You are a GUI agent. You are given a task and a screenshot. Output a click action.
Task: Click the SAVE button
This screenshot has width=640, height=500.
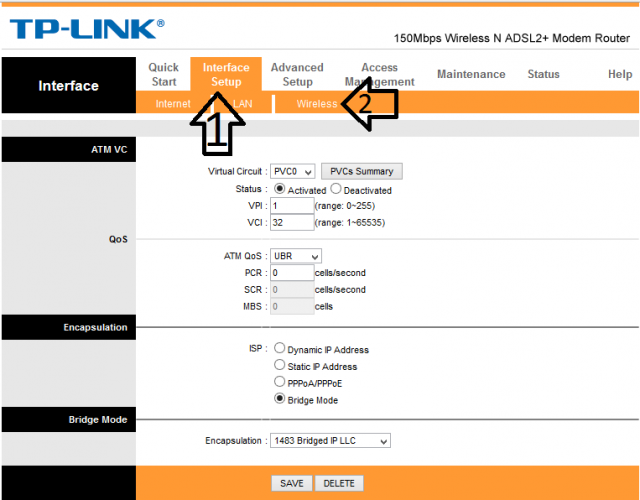pyautogui.click(x=292, y=483)
